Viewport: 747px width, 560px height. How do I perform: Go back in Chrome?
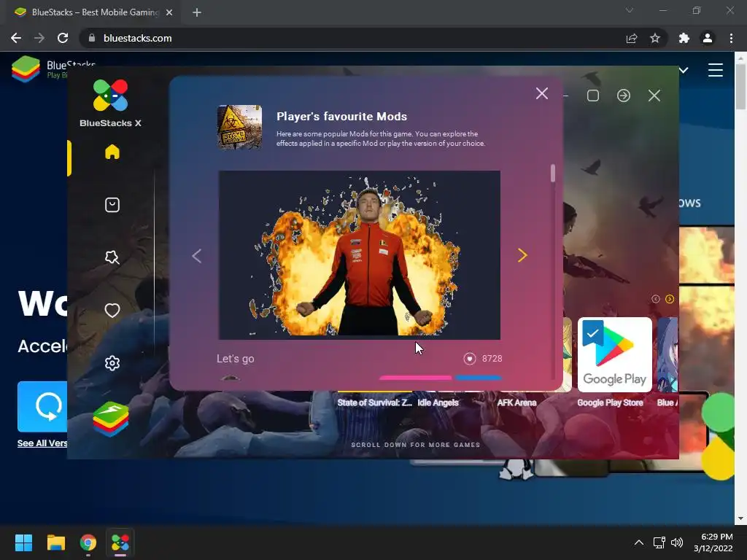pos(16,38)
